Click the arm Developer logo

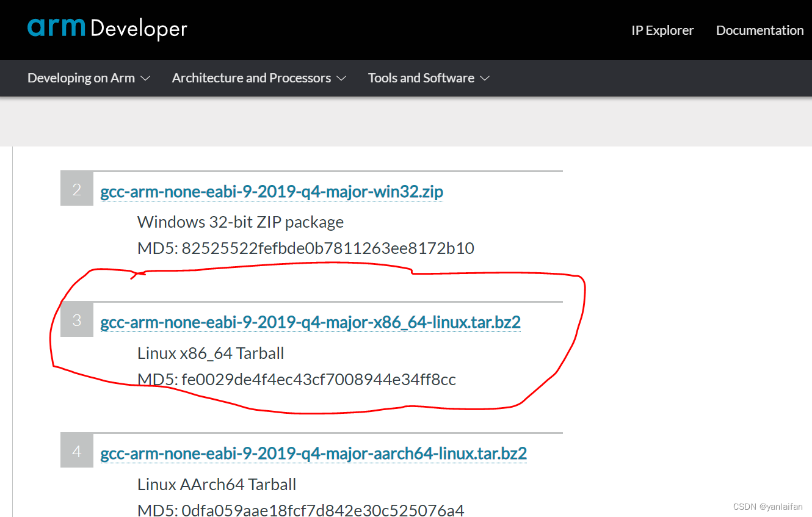(107, 27)
